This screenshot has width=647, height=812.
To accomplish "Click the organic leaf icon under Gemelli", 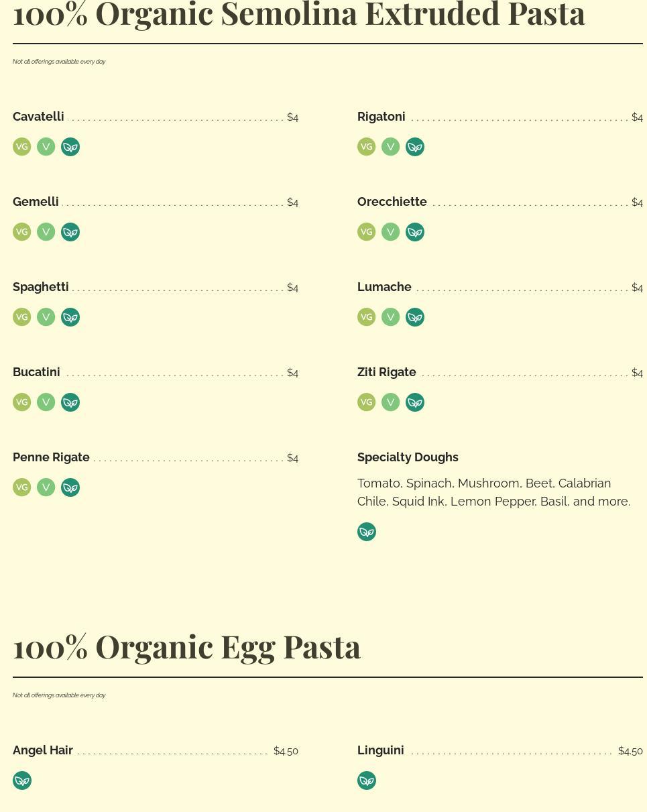I will (x=70, y=232).
